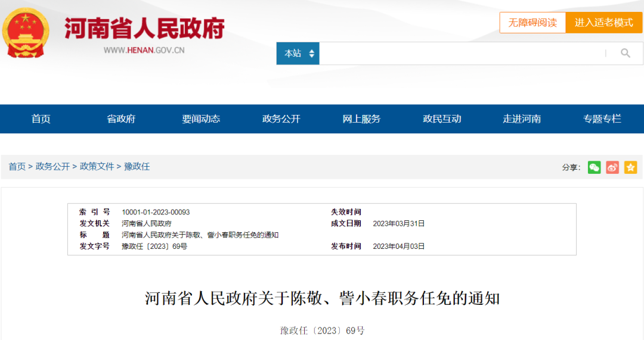Image resolution: width=644 pixels, height=340 pixels.
Task: Open the 省政府 navigation menu item
Action: [x=120, y=119]
